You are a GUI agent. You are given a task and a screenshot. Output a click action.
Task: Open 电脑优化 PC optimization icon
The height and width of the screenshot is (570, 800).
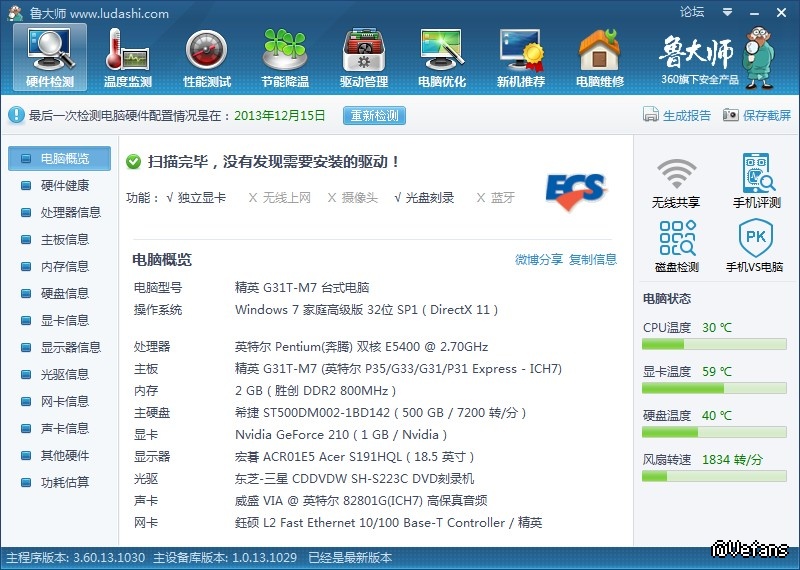tap(442, 57)
